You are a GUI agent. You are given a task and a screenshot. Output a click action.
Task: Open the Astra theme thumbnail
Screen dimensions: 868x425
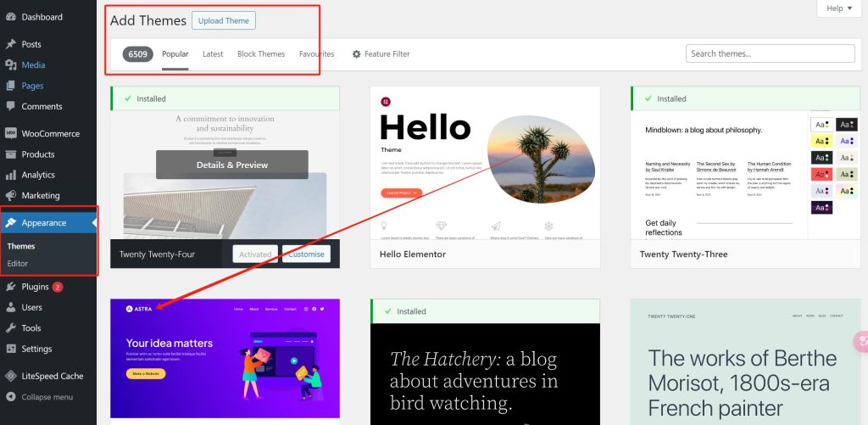tap(225, 359)
